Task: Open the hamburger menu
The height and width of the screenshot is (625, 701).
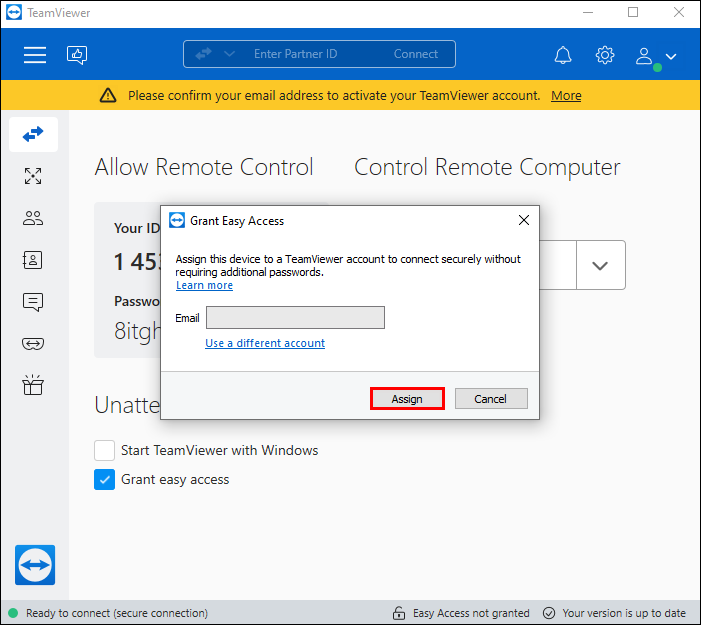Action: click(x=35, y=55)
